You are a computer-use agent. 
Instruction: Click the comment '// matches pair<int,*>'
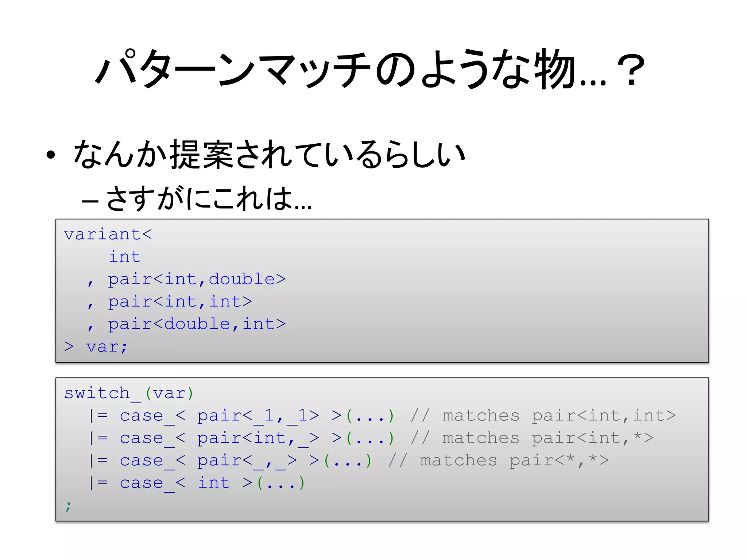coord(532,438)
